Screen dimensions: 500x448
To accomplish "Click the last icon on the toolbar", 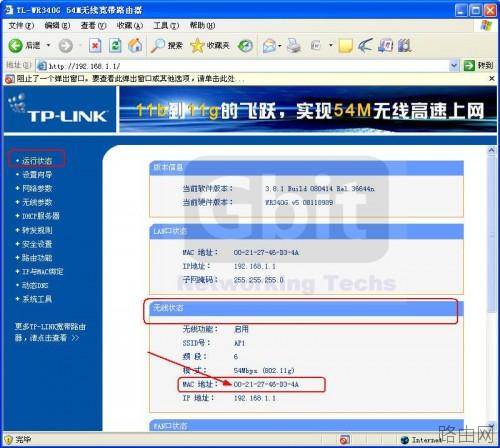I will pyautogui.click(x=404, y=45).
